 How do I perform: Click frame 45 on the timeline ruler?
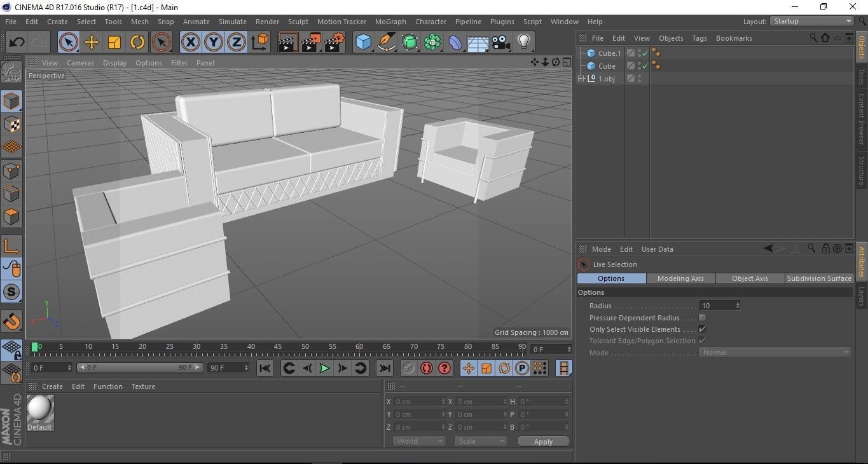point(279,347)
